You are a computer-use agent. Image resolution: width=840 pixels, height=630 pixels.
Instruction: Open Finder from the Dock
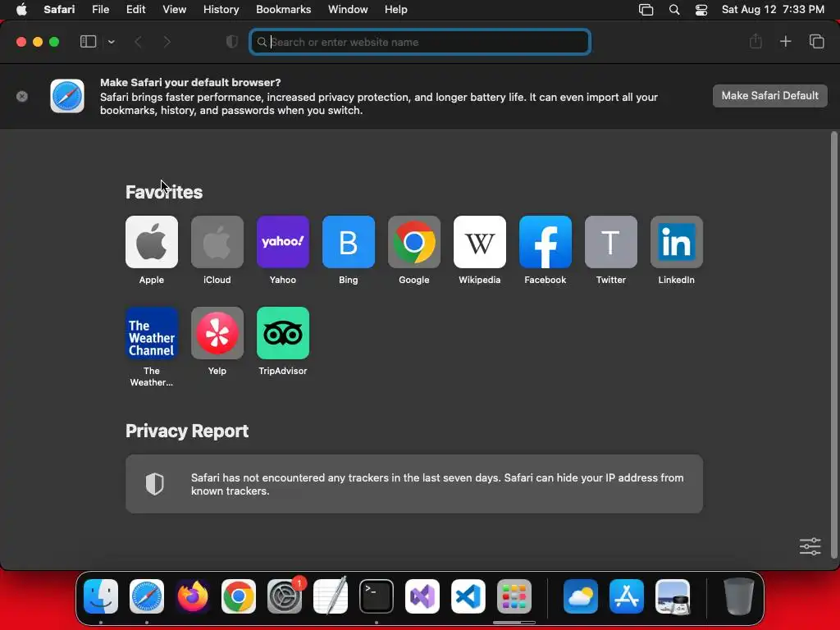101,596
